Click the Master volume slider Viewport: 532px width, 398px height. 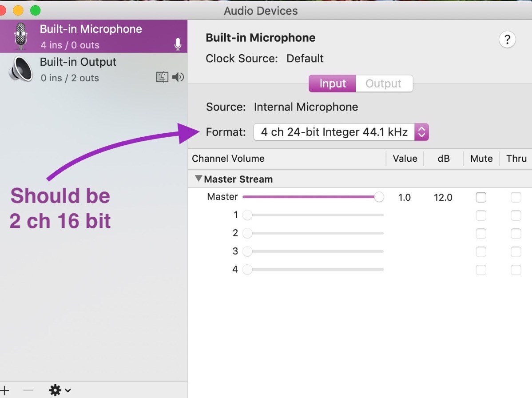pyautogui.click(x=311, y=197)
